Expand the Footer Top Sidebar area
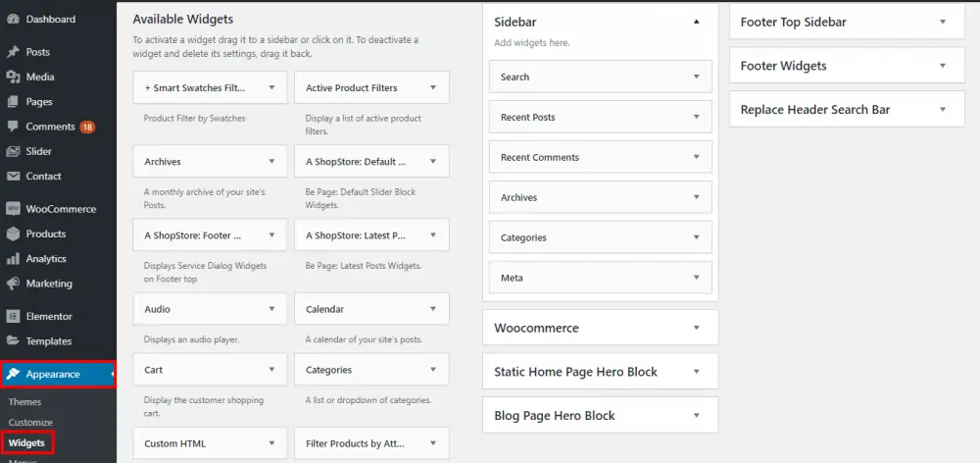Image resolution: width=980 pixels, height=463 pixels. point(943,22)
